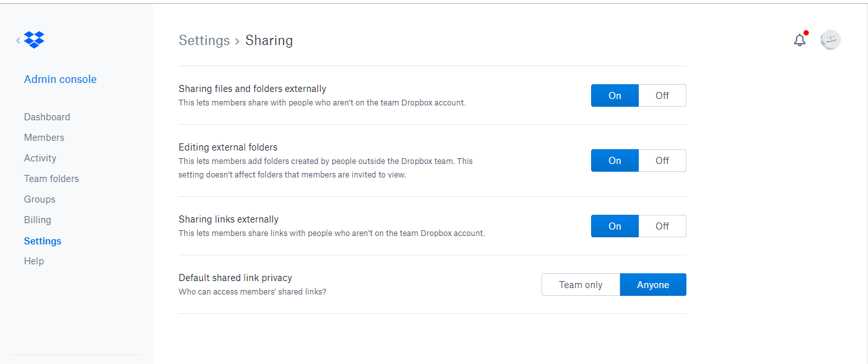Click the Admin console link
Screen dimensions: 868x364
click(x=60, y=79)
